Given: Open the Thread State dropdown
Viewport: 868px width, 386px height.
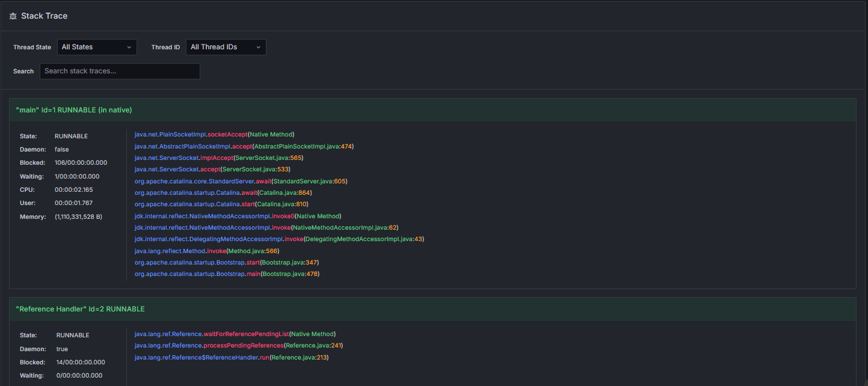Looking at the screenshot, I should [x=97, y=47].
